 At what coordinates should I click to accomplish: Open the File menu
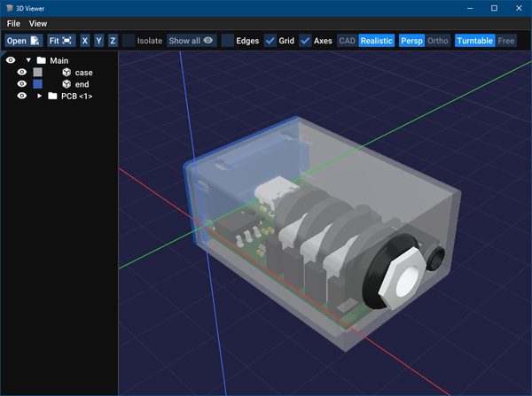click(13, 24)
